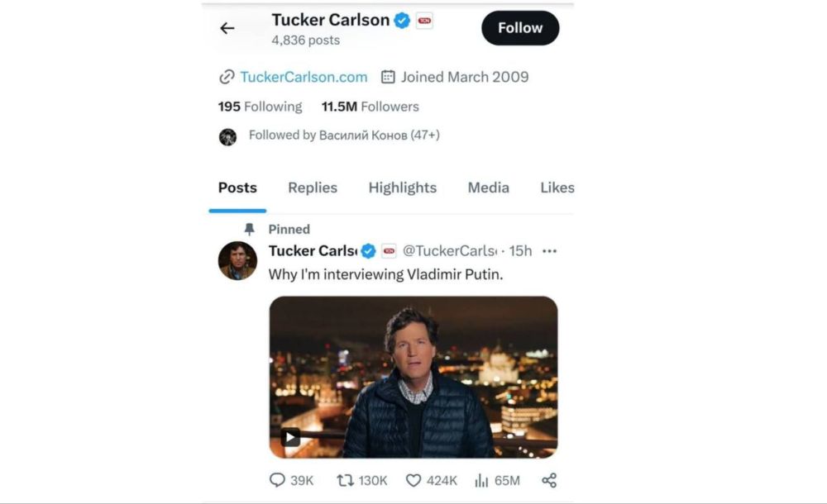Viewport: 827px width, 504px height.
Task: Click Tucker Carlson's profile picture
Action: tap(237, 260)
